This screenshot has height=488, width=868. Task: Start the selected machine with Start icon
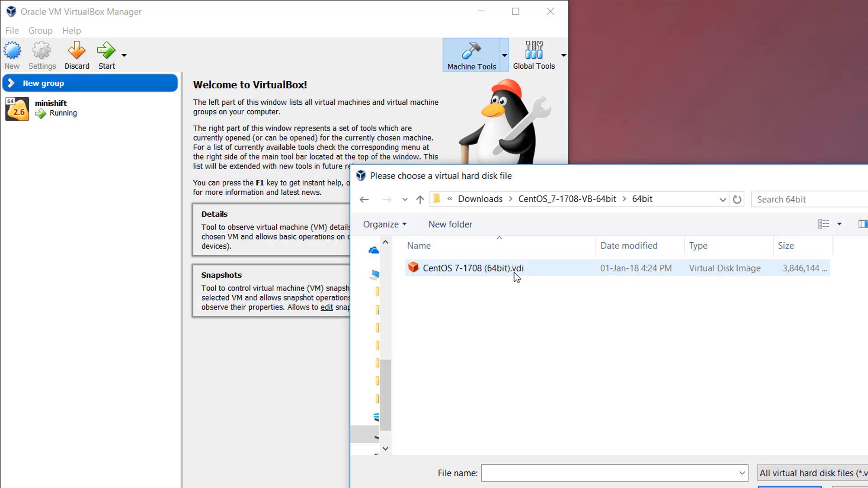106,51
